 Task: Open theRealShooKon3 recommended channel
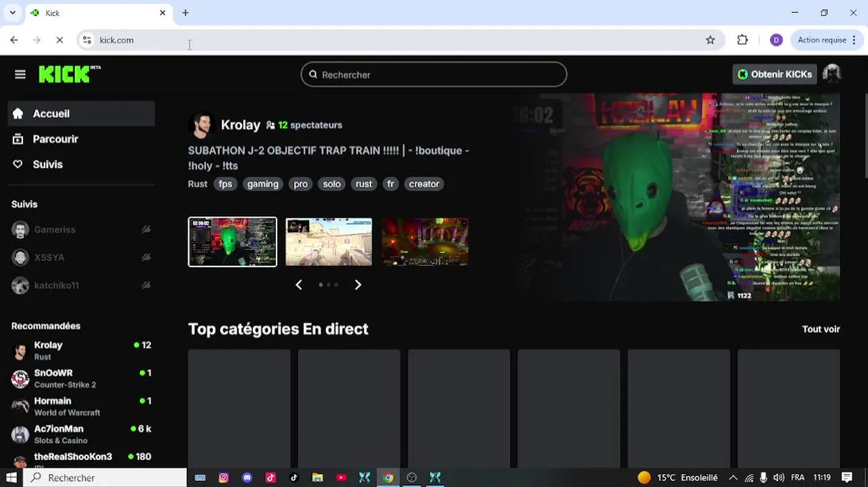pos(81,460)
